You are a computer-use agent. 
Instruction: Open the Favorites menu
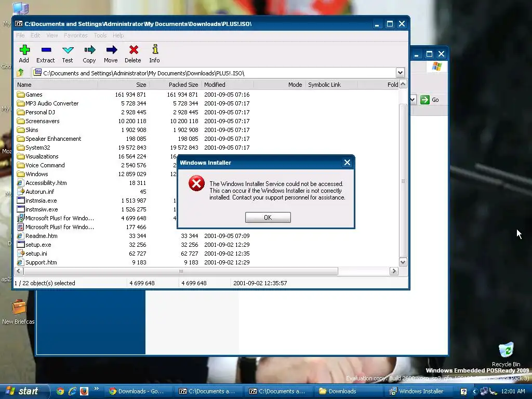point(76,35)
